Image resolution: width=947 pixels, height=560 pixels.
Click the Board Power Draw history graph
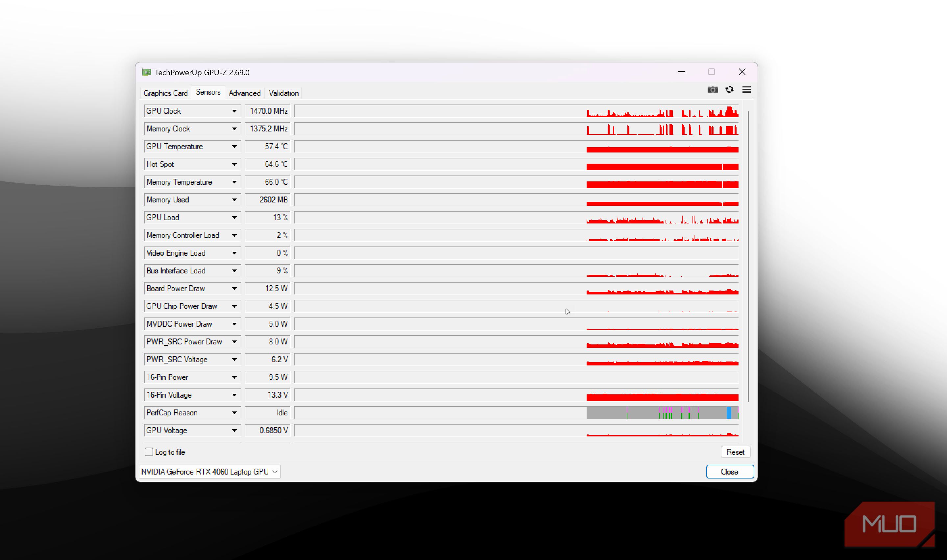click(x=516, y=288)
